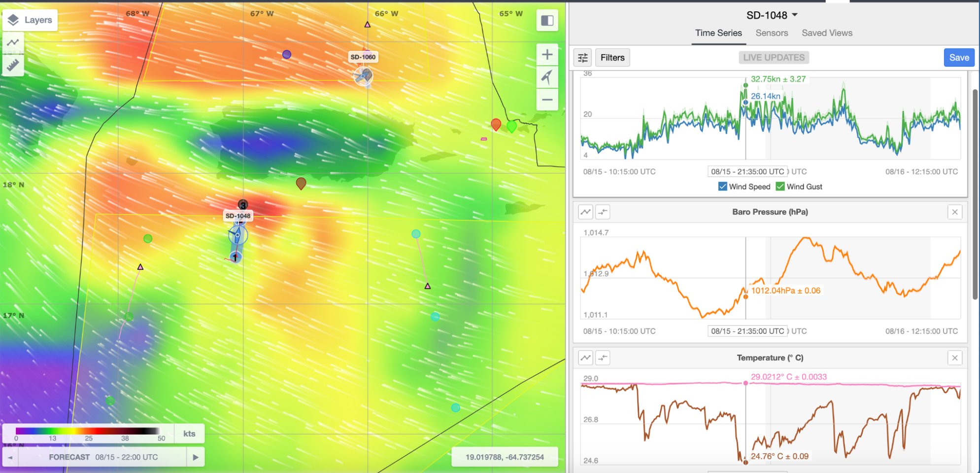The height and width of the screenshot is (473, 980).
Task: Switch to the Time Series tab
Action: click(718, 33)
